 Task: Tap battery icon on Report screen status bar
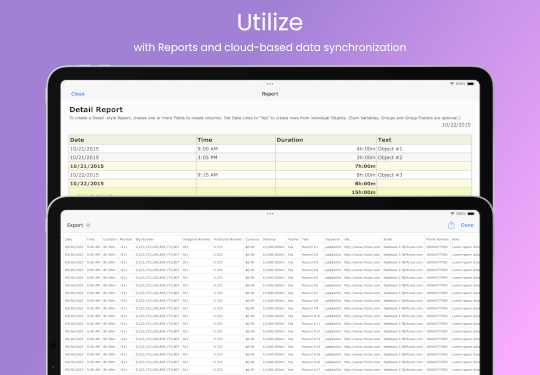point(470,84)
